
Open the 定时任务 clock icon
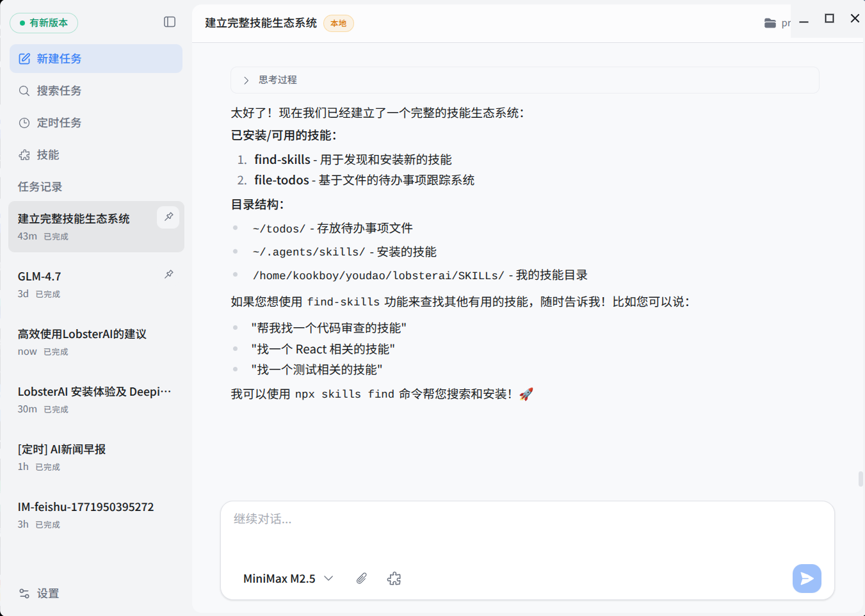[x=24, y=122]
